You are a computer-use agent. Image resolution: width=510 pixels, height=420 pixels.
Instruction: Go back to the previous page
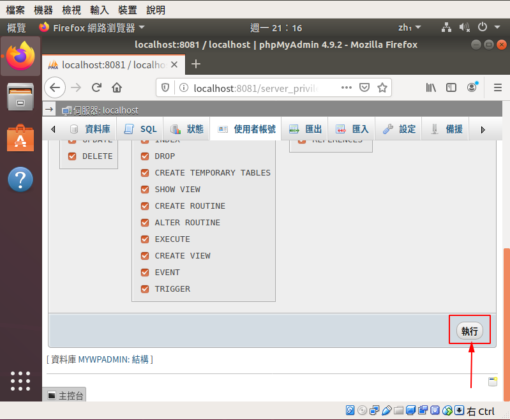(x=55, y=87)
